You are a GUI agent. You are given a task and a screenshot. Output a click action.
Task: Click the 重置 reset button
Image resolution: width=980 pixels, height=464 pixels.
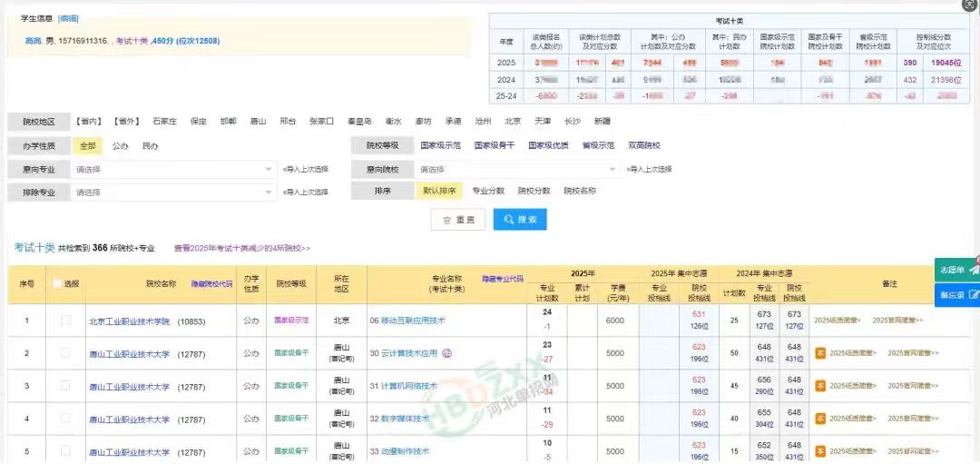pos(458,220)
